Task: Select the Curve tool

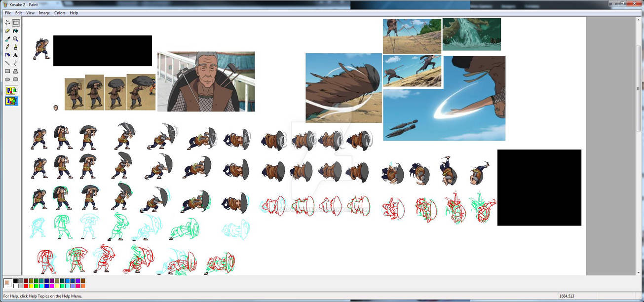Action: click(16, 63)
